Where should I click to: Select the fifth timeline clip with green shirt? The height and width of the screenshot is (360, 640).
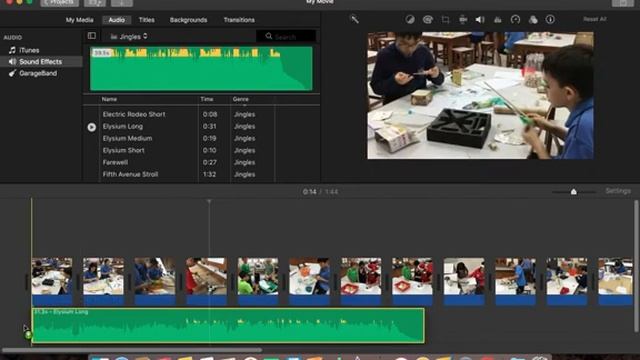tap(258, 281)
